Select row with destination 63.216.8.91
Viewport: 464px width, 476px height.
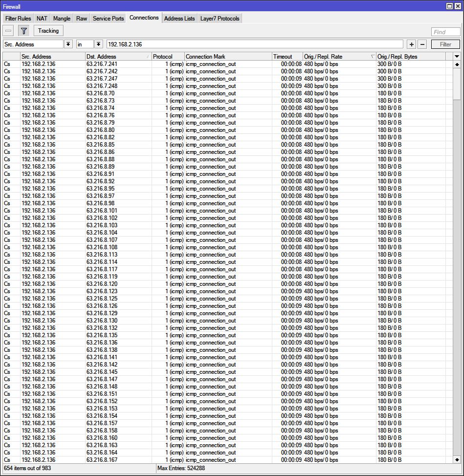[227, 174]
